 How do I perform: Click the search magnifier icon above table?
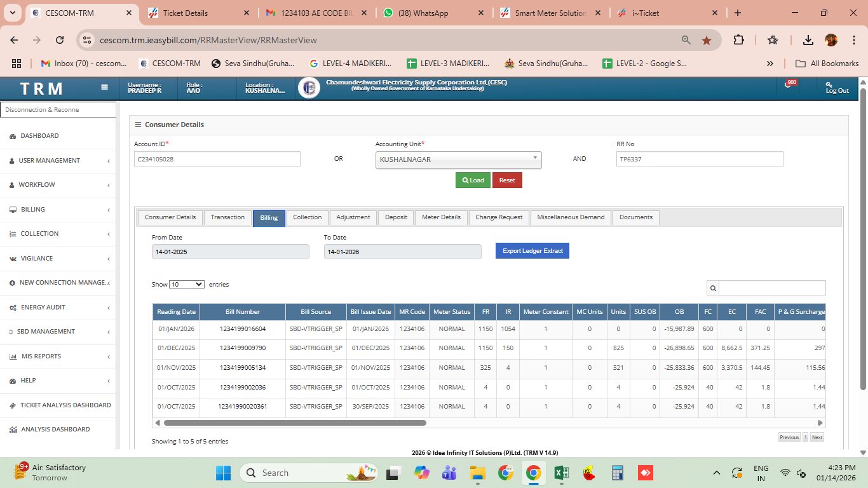pos(713,288)
